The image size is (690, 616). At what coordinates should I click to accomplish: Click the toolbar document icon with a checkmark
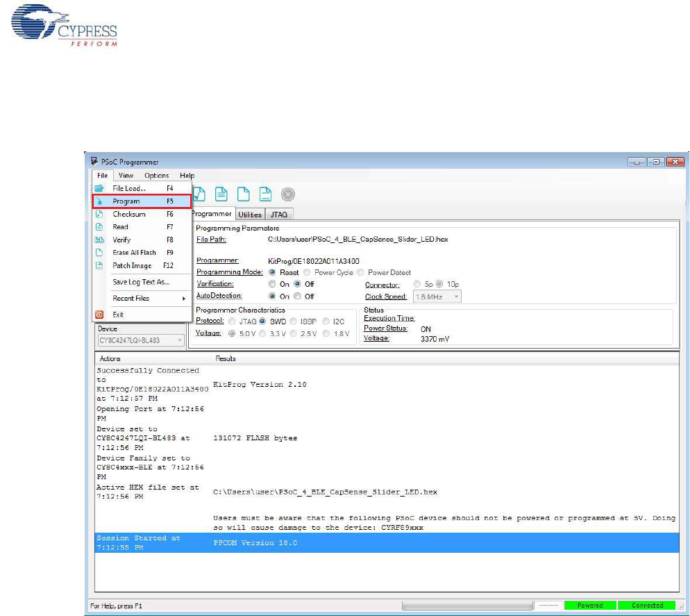tap(199, 194)
